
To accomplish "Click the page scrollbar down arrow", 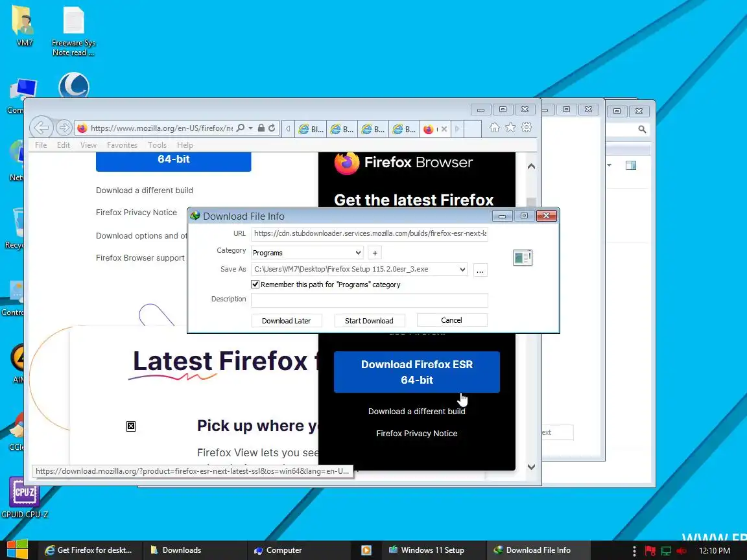I will coord(531,467).
